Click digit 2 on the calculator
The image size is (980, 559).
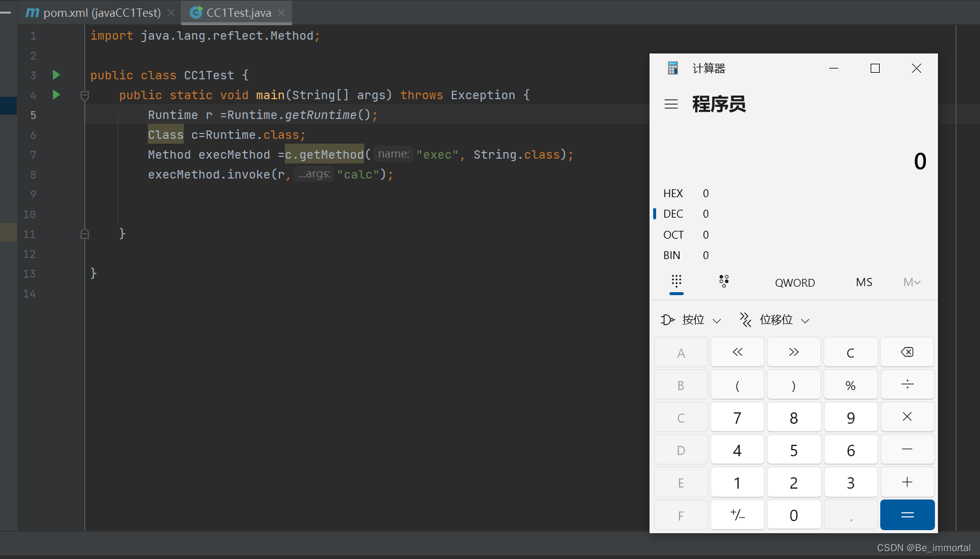(x=794, y=482)
